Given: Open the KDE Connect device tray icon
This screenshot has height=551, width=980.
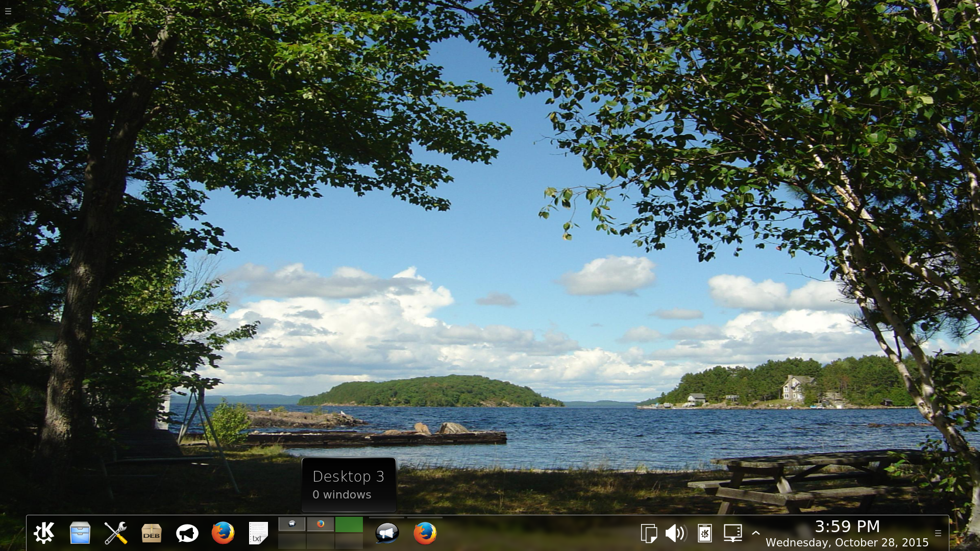Looking at the screenshot, I should click(x=705, y=533).
